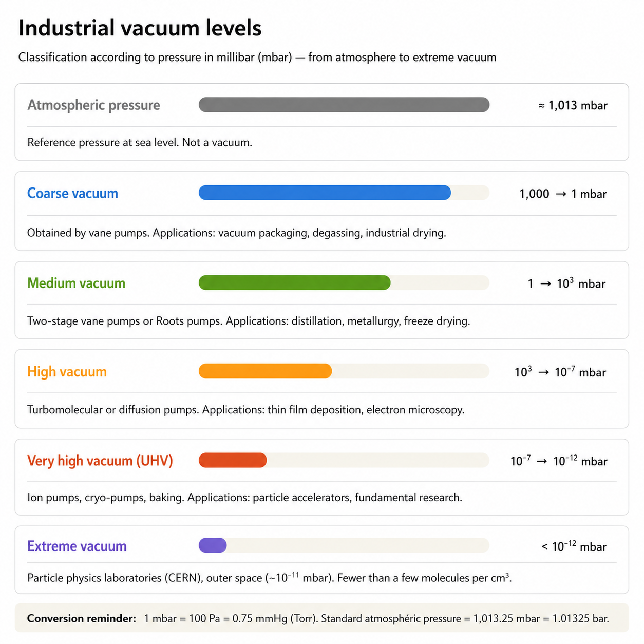Click the 1,000 → 1 mbar range
Screen dimensions: 644x644
coord(563,194)
